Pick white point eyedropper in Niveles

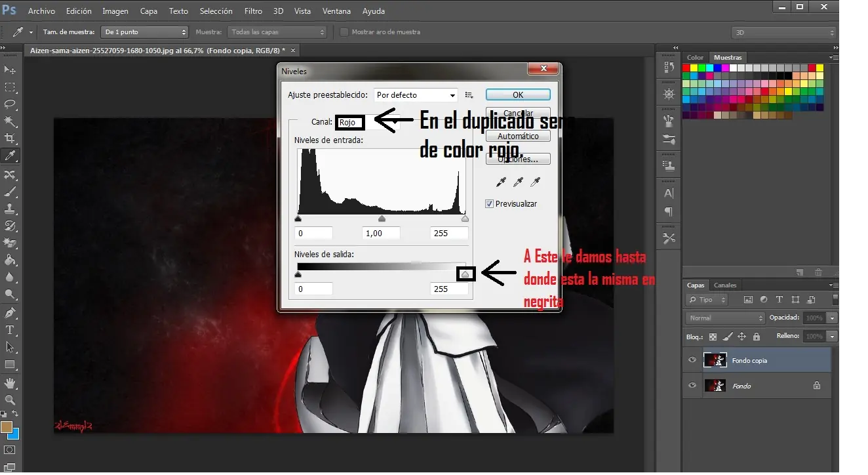(534, 182)
